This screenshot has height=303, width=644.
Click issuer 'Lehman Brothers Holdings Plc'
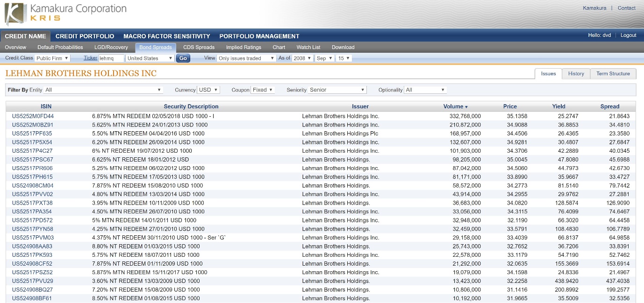click(341, 134)
